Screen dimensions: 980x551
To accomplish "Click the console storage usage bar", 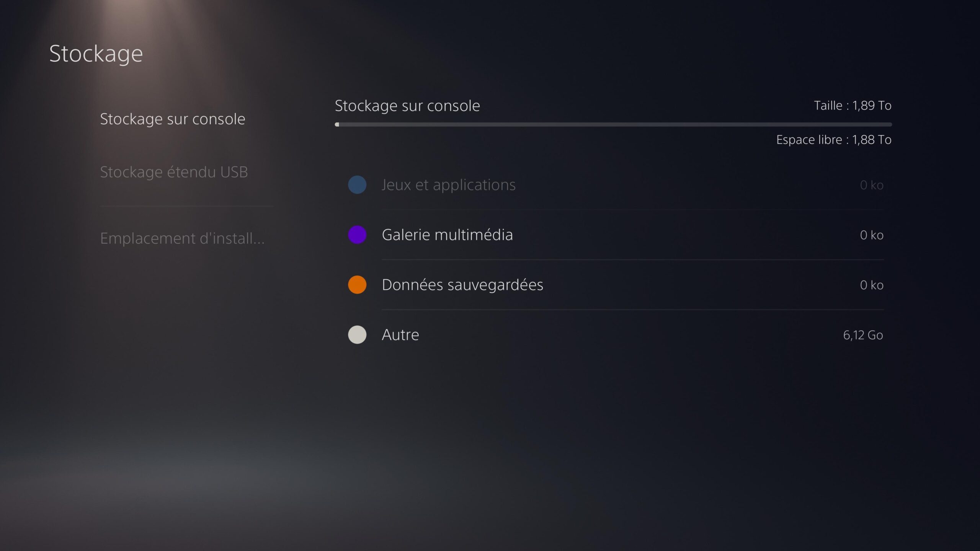I will (613, 124).
